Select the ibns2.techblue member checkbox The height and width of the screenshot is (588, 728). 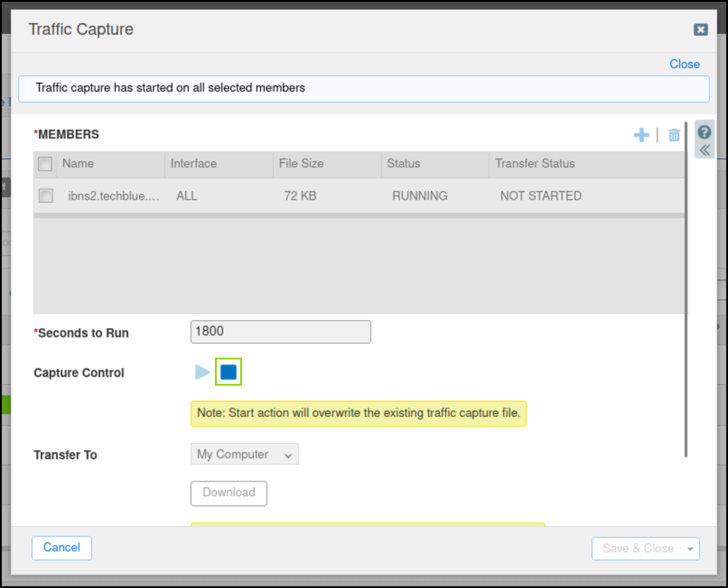tap(46, 196)
